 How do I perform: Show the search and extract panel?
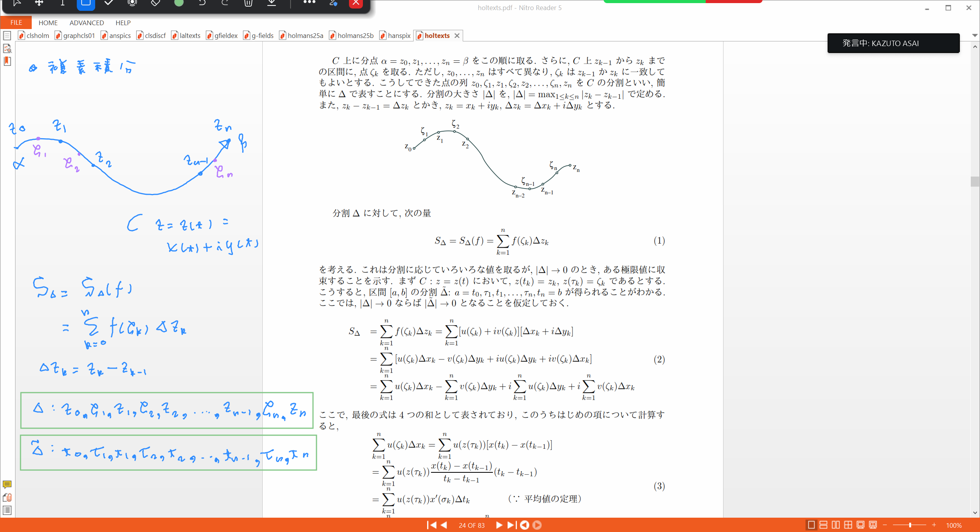(8, 48)
